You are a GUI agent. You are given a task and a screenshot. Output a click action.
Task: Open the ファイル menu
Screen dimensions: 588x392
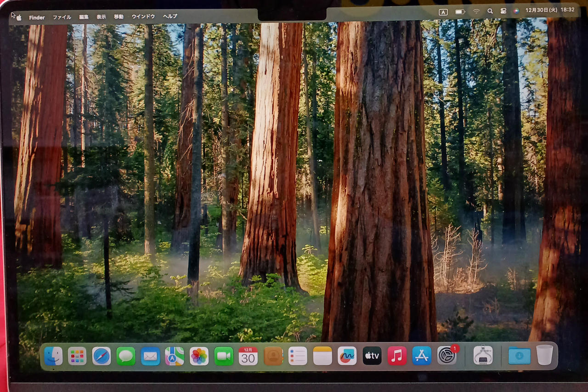pos(62,17)
